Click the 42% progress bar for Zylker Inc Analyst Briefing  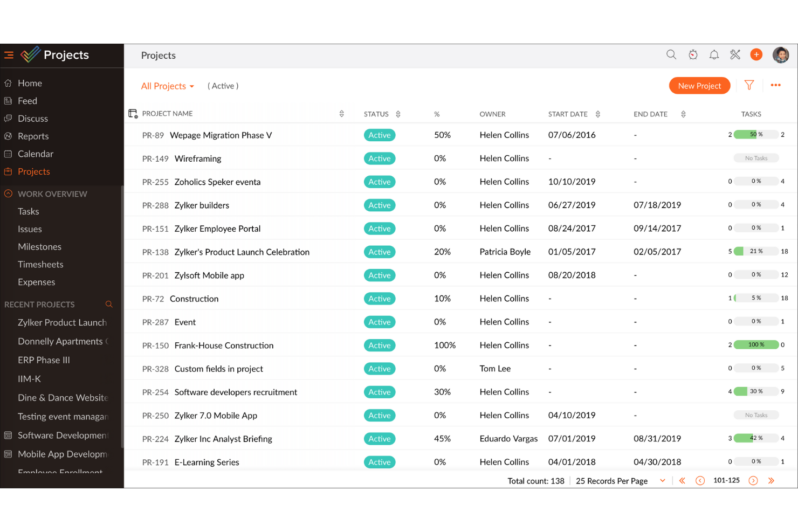(x=756, y=438)
